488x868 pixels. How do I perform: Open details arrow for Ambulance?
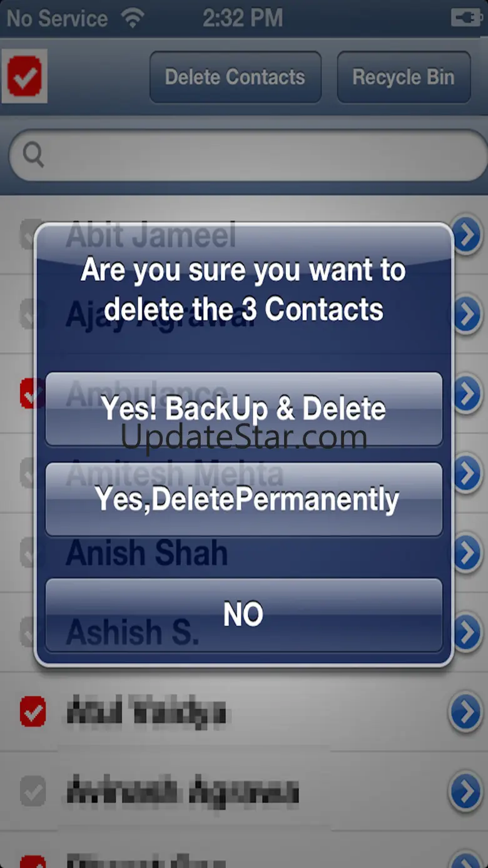pyautogui.click(x=467, y=394)
